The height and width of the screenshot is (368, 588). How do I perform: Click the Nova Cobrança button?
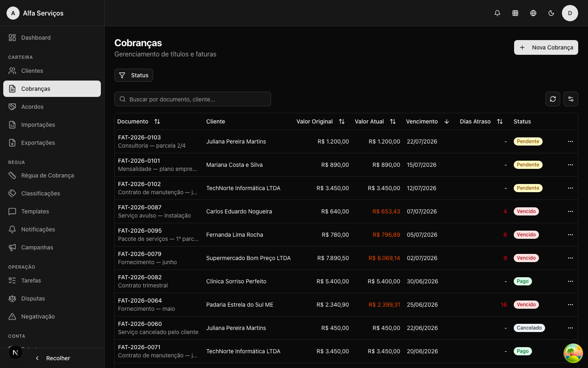click(x=546, y=47)
